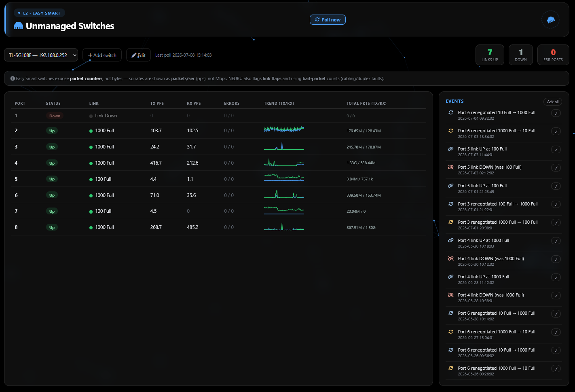
Task: Click the 416.7 TX value on port 4
Action: pos(156,163)
